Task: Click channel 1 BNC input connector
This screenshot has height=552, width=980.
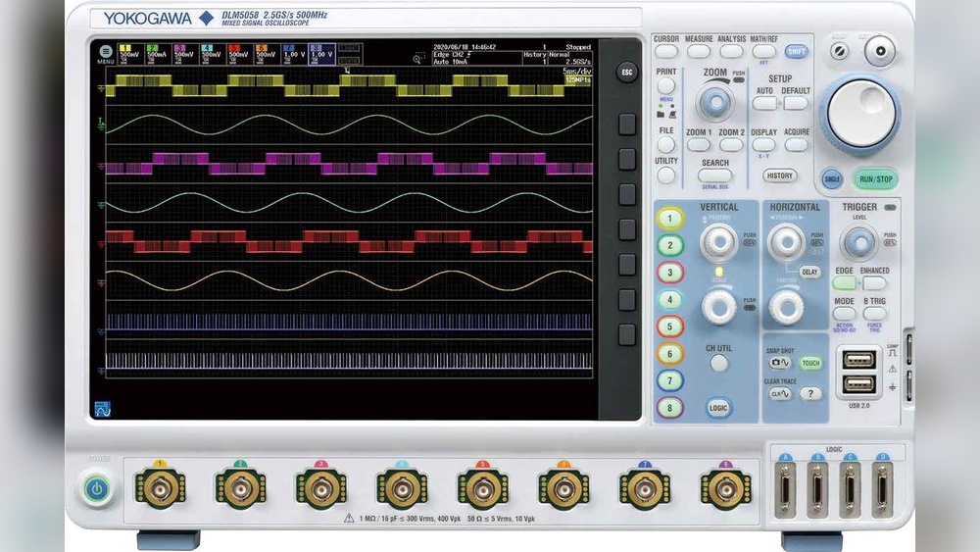Action: click(160, 489)
